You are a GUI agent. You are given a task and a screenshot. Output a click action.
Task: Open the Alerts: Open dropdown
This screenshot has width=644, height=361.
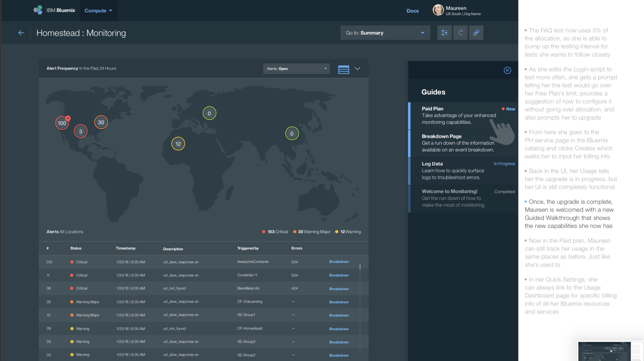[x=296, y=69]
